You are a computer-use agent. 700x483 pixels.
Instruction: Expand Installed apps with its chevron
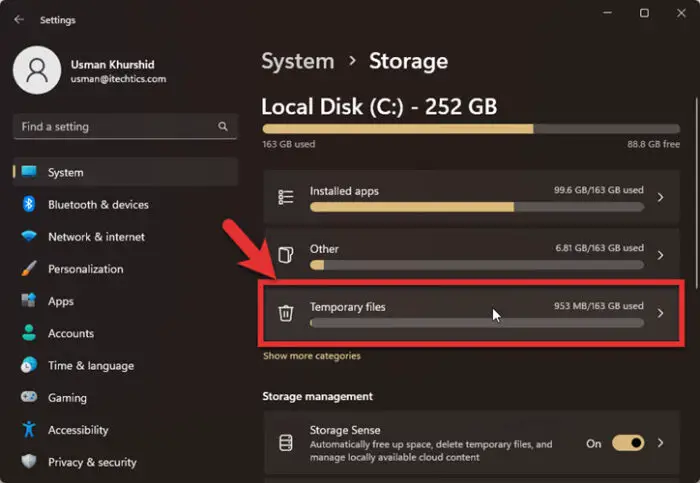coord(660,197)
